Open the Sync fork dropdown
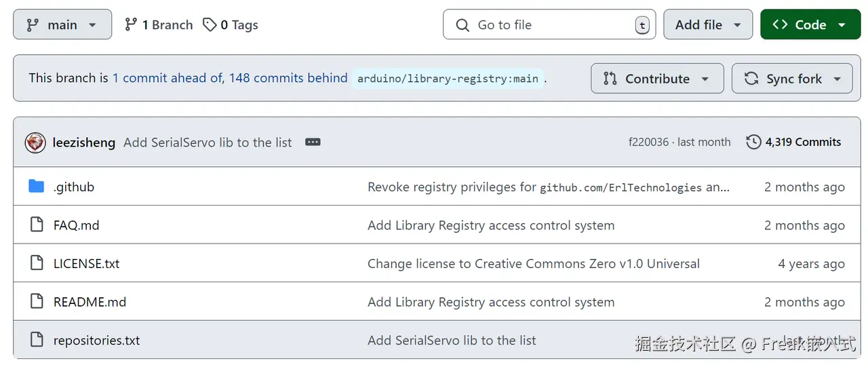The width and height of the screenshot is (868, 365). click(x=791, y=79)
